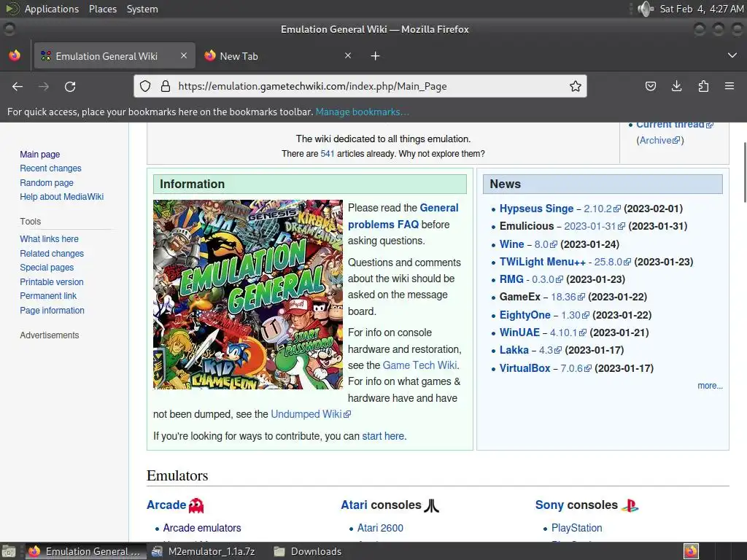This screenshot has height=560, width=747.
Task: Open What links here tool link
Action: [49, 239]
